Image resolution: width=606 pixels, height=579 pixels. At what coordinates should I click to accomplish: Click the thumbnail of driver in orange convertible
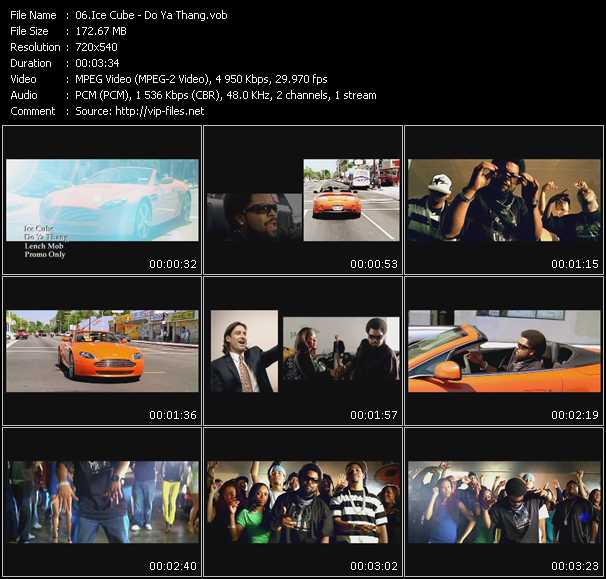[503, 351]
